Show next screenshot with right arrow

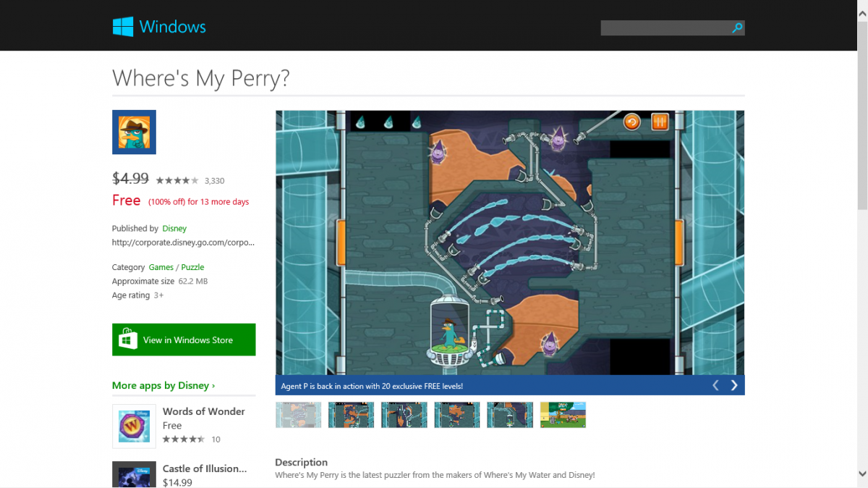[734, 385]
